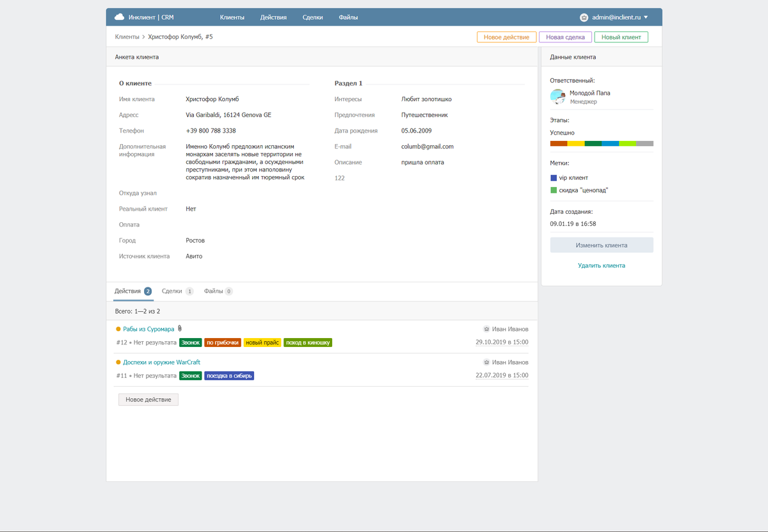This screenshot has width=768, height=532.
Task: Open the Доспехи и оружие WarCraft action link
Action: 161,362
